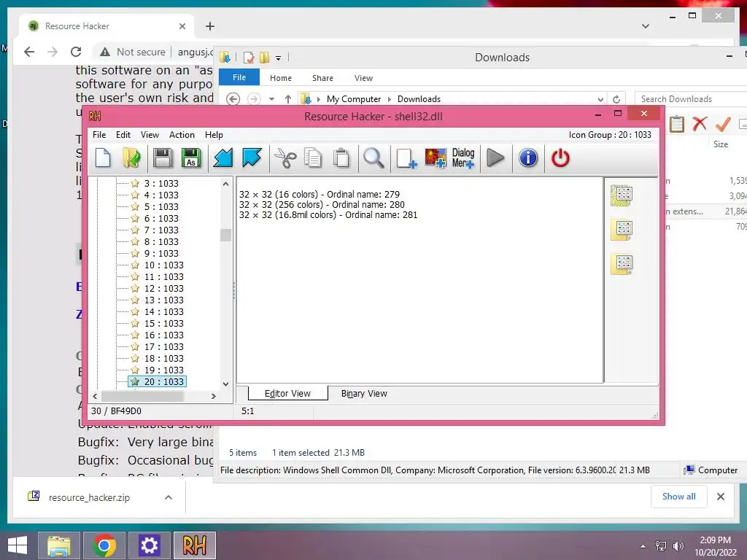
Task: Open Chrome from taskbar
Action: click(x=104, y=545)
